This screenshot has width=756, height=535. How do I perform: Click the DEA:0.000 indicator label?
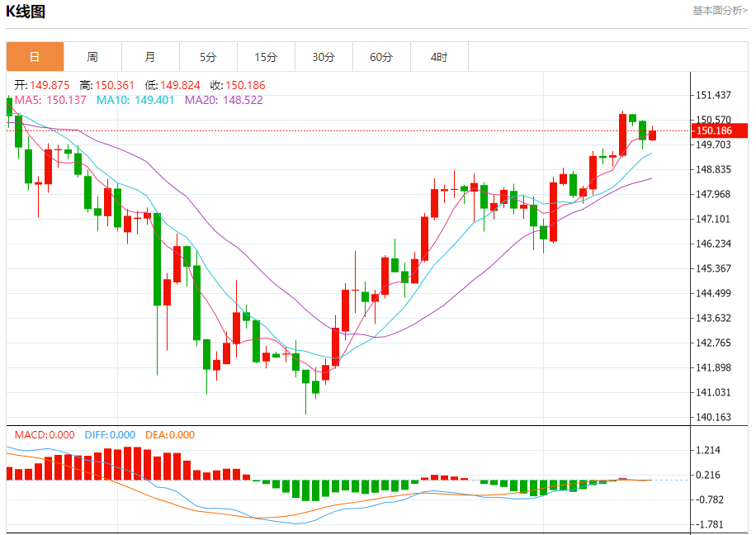pos(170,434)
